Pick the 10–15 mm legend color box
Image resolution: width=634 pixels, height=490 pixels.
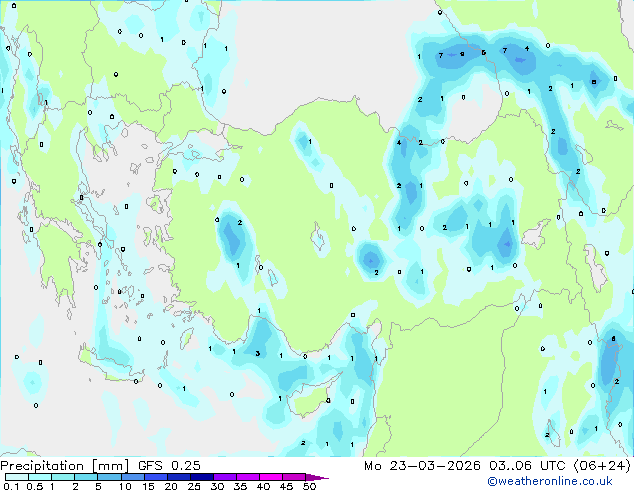click(x=132, y=477)
